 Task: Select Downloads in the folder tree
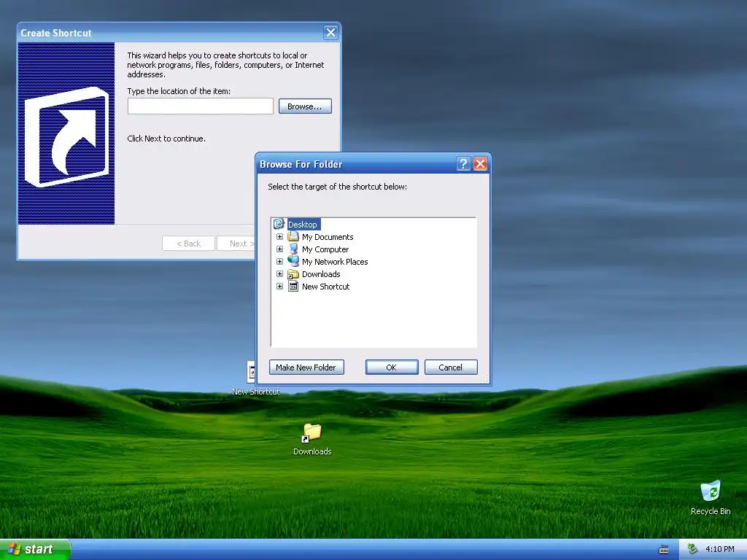[321, 274]
